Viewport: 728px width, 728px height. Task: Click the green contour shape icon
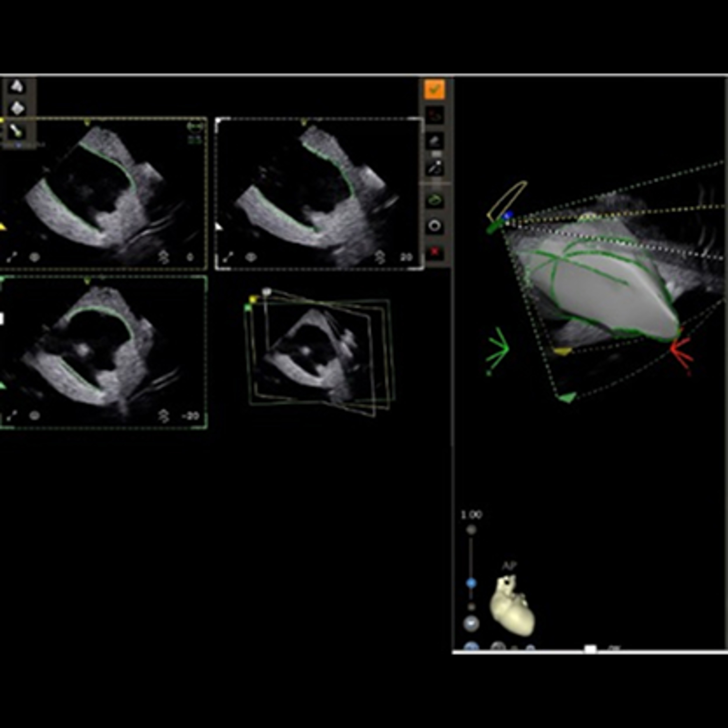pos(435,200)
